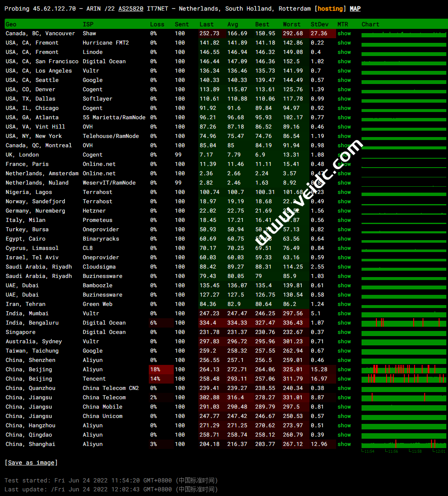Click the MAP link
The image size is (448, 496).
pos(355,8)
